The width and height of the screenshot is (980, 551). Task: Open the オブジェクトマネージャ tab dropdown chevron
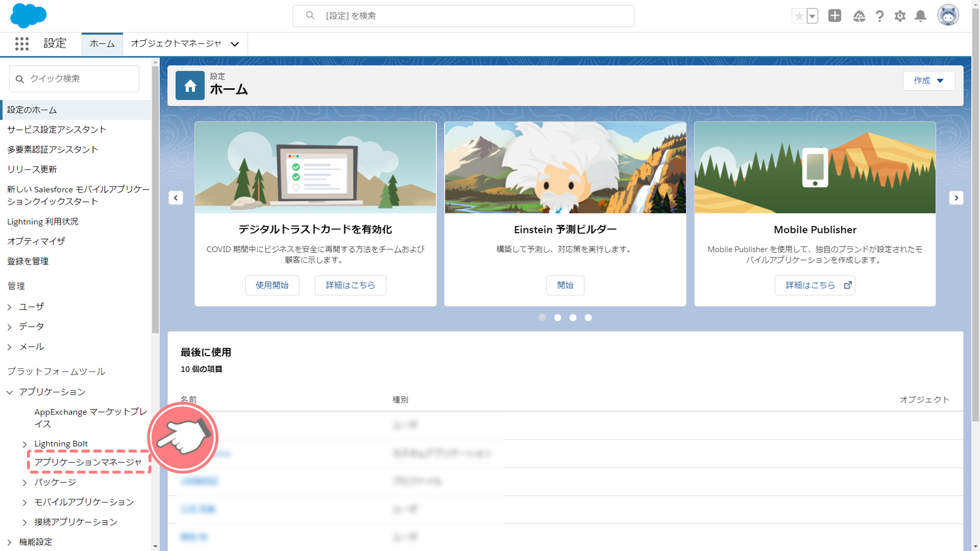tap(235, 44)
